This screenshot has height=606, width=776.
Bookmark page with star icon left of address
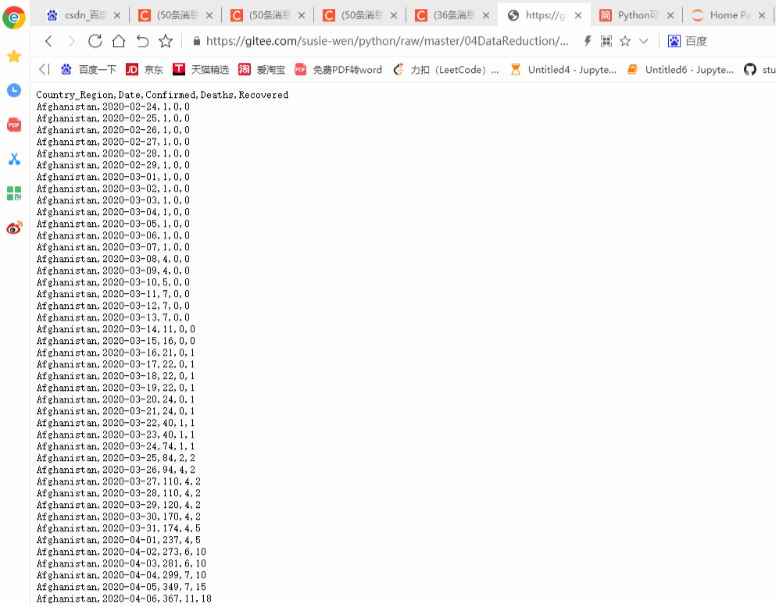pyautogui.click(x=166, y=41)
